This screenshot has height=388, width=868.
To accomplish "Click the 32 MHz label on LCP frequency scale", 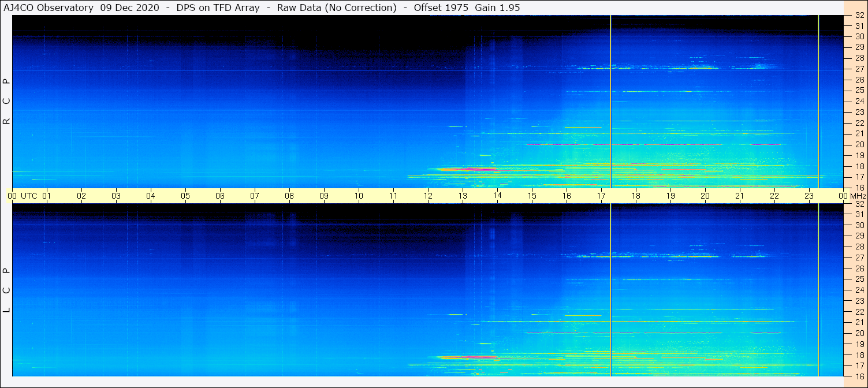I will pos(859,203).
